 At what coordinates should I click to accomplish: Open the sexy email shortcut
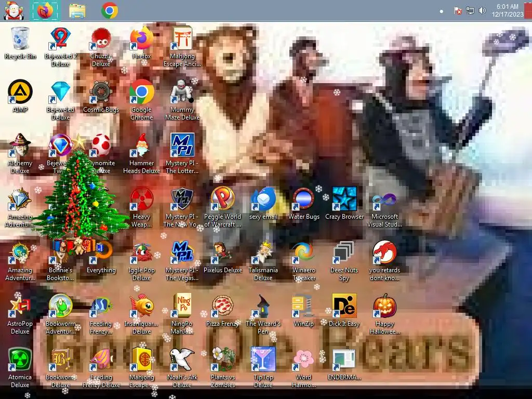pos(263,203)
